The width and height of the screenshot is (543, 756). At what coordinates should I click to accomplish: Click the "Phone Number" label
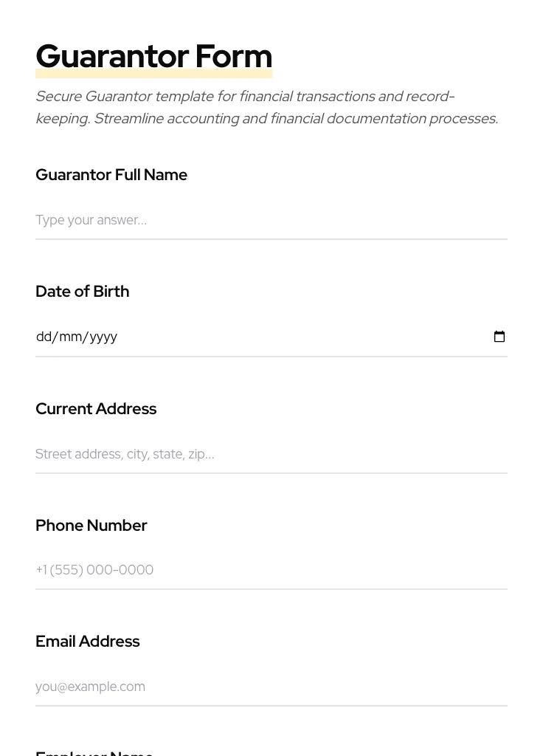tap(91, 526)
